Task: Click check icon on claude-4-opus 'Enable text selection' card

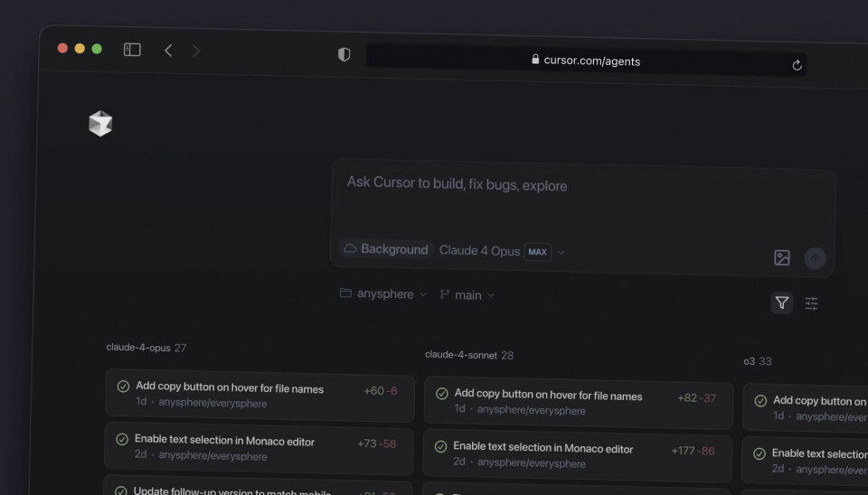Action: [x=122, y=439]
